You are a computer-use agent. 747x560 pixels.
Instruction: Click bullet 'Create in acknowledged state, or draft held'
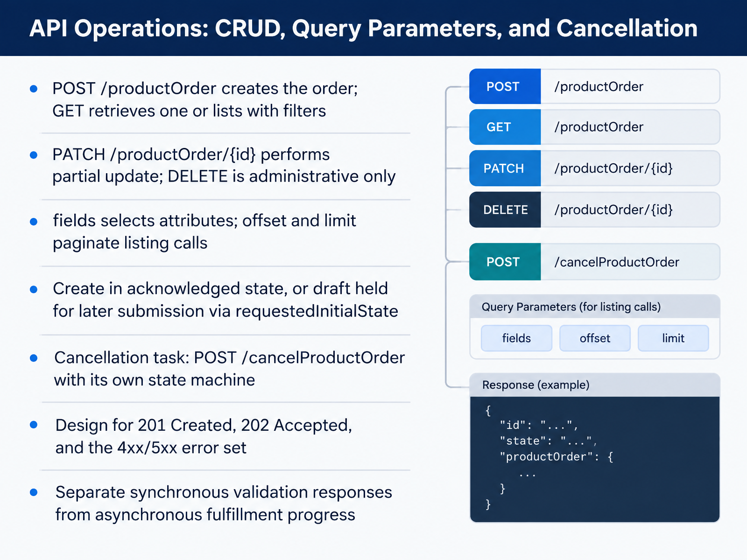220,288
